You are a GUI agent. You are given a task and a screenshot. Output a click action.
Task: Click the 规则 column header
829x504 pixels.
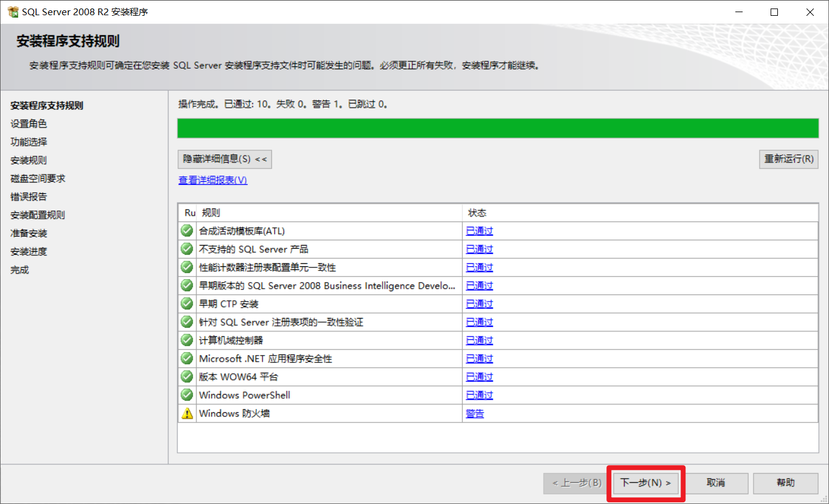pyautogui.click(x=329, y=213)
